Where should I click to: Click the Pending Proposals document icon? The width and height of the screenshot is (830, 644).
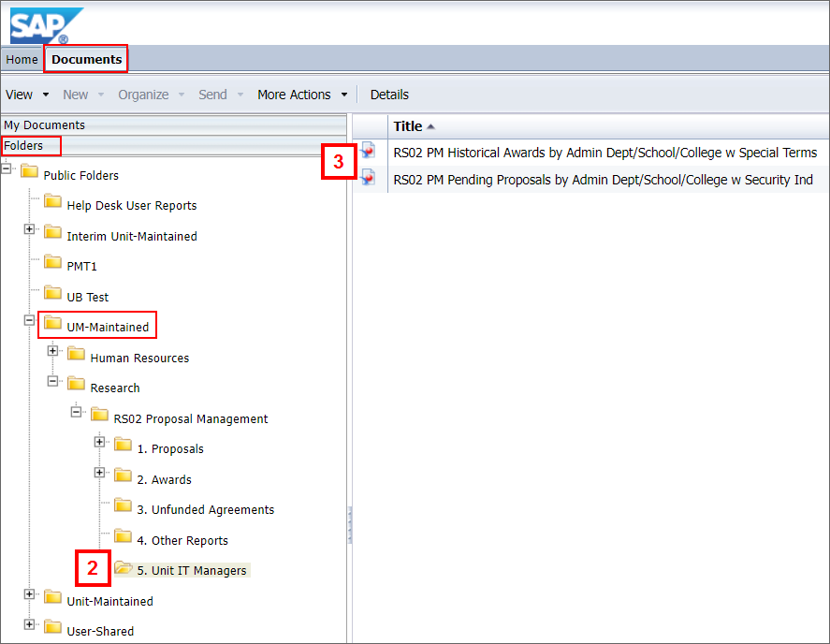(368, 178)
